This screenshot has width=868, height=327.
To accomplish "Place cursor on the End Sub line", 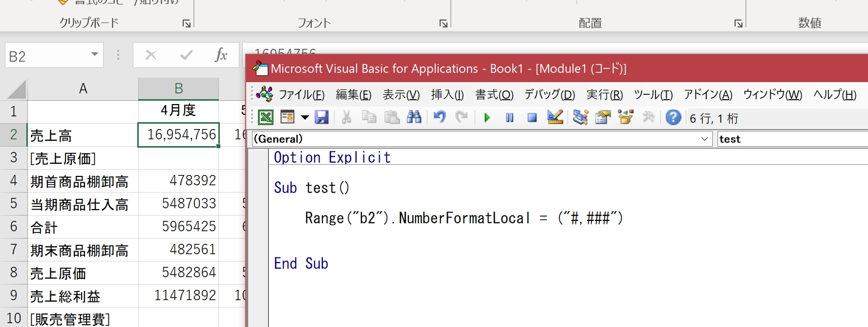I will tap(301, 263).
